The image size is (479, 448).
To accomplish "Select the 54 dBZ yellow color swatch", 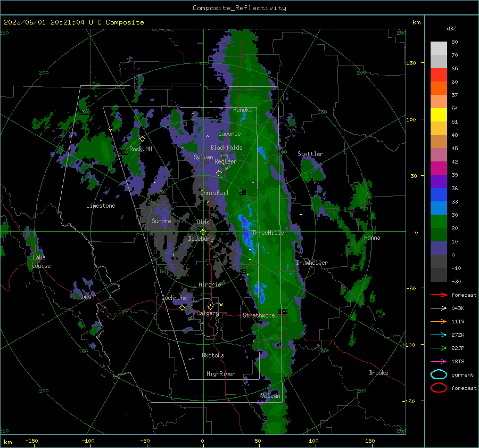I will click(439, 115).
